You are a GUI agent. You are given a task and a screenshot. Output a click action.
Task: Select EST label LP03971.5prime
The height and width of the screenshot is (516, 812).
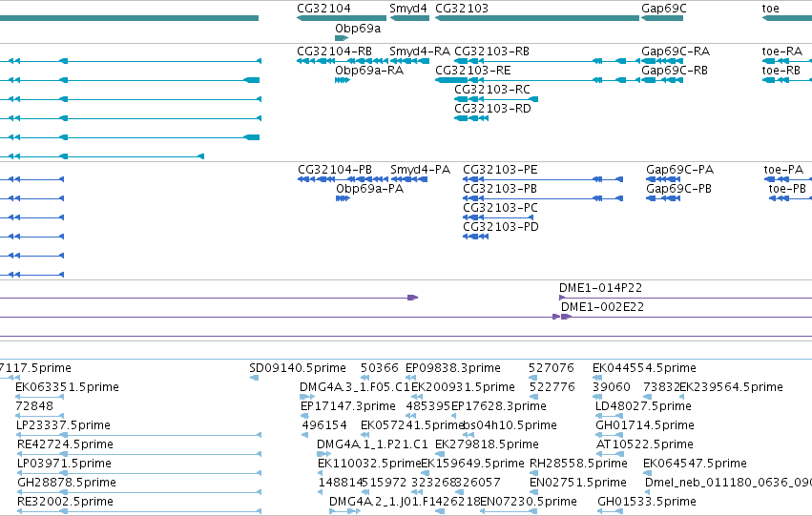pyautogui.click(x=64, y=464)
